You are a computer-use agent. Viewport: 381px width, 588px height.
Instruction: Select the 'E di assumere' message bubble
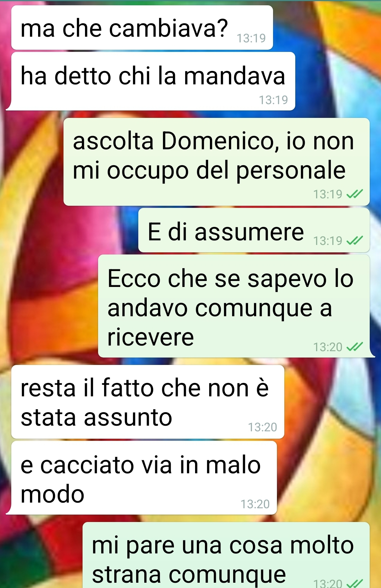click(x=254, y=230)
